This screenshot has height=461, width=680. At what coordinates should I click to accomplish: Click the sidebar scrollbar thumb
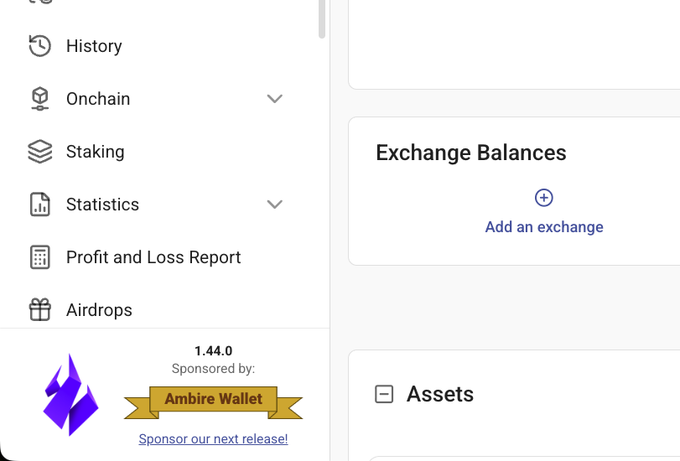point(321,18)
